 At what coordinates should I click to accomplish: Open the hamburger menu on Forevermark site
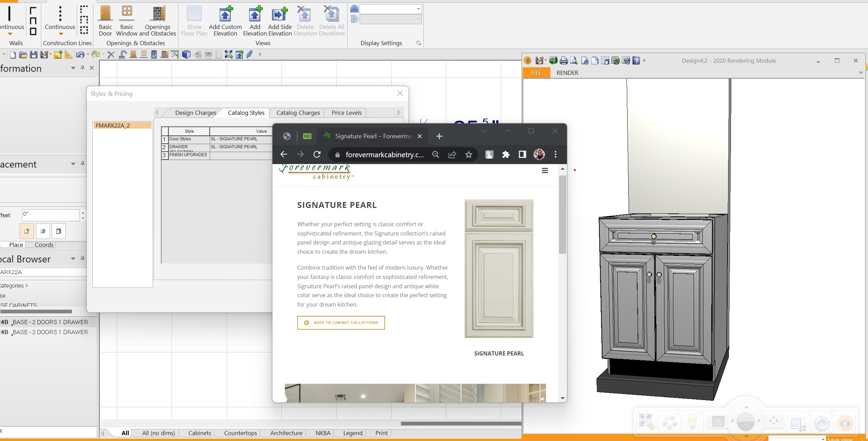tap(545, 171)
